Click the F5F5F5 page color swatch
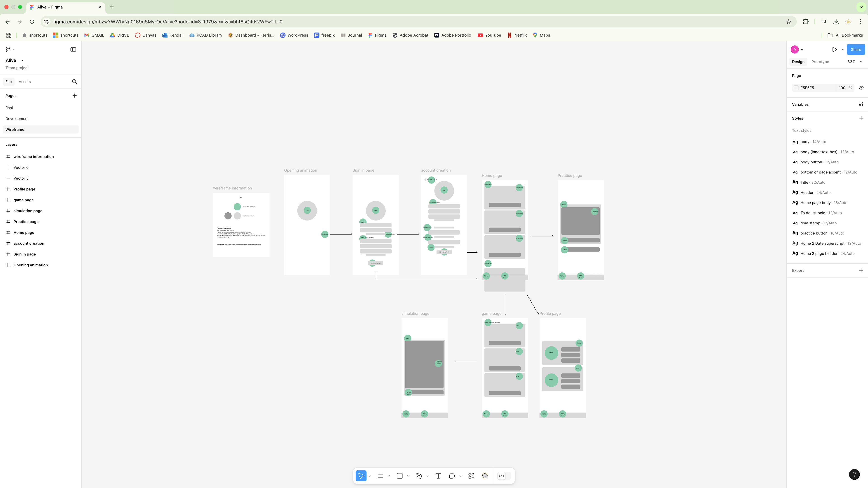 (796, 88)
